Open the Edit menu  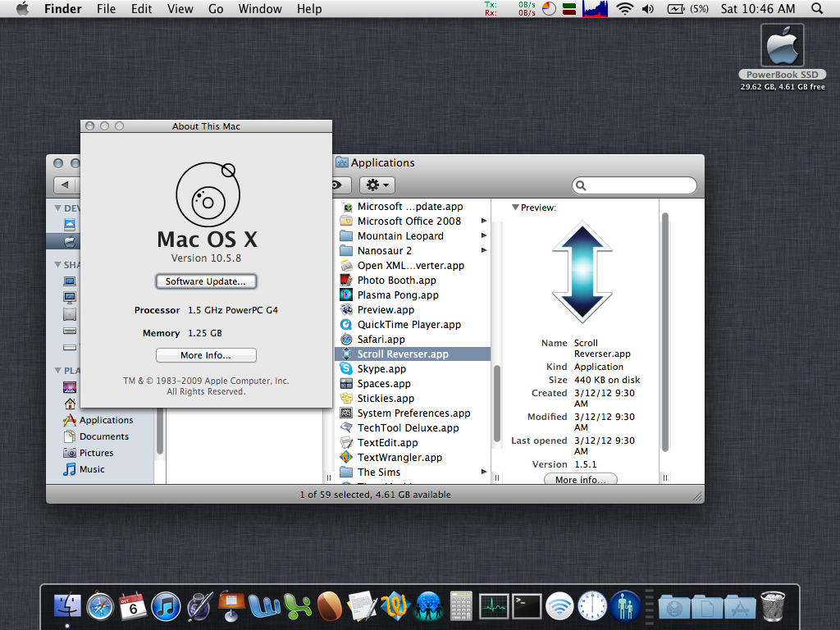point(141,8)
